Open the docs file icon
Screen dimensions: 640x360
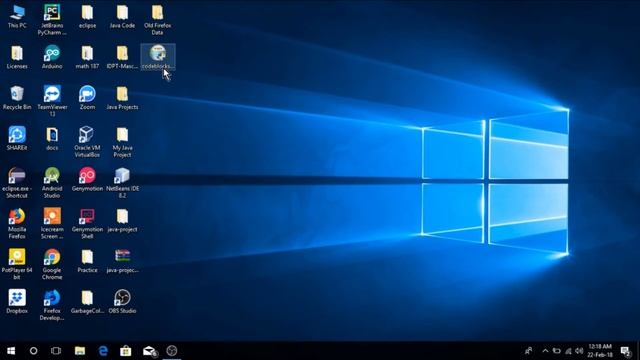(52, 139)
